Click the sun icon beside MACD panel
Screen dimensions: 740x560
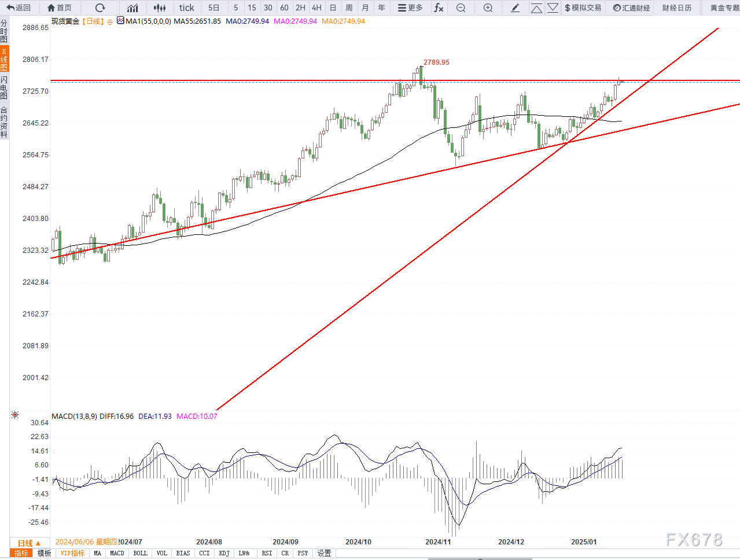[15, 415]
